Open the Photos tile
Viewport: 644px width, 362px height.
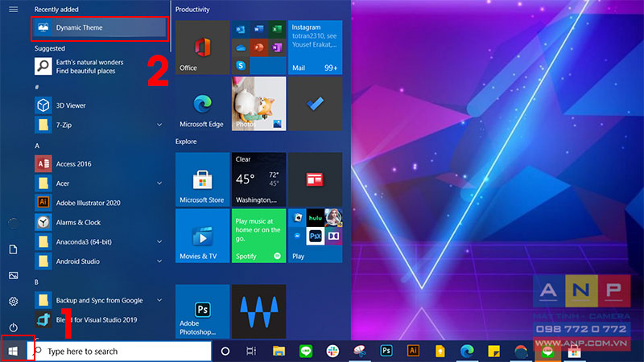(258, 104)
